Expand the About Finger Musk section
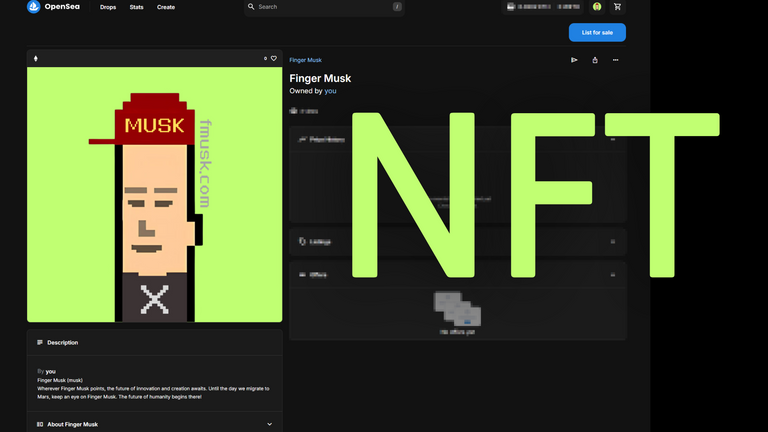The width and height of the screenshot is (768, 432). pos(270,424)
